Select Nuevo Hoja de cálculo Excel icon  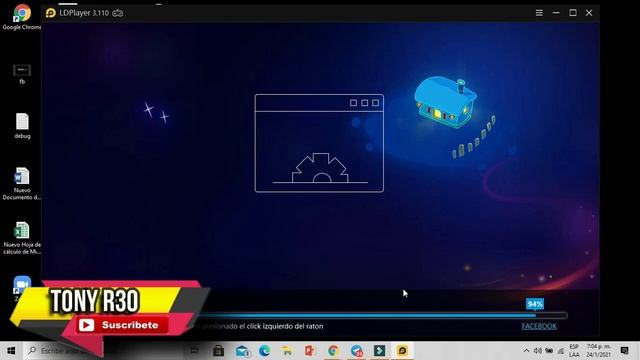click(22, 238)
